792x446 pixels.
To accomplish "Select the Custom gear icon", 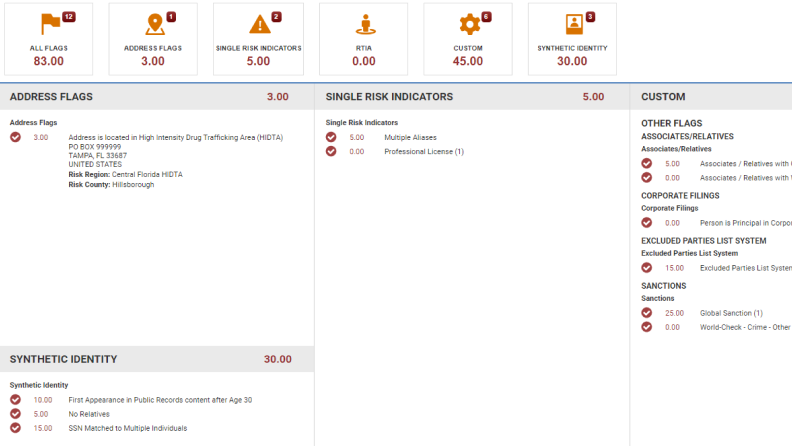I will point(468,24).
